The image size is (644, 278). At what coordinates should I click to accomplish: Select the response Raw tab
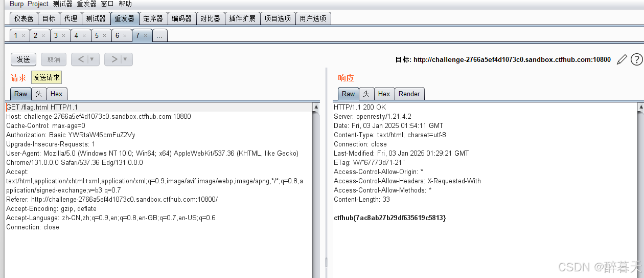349,94
